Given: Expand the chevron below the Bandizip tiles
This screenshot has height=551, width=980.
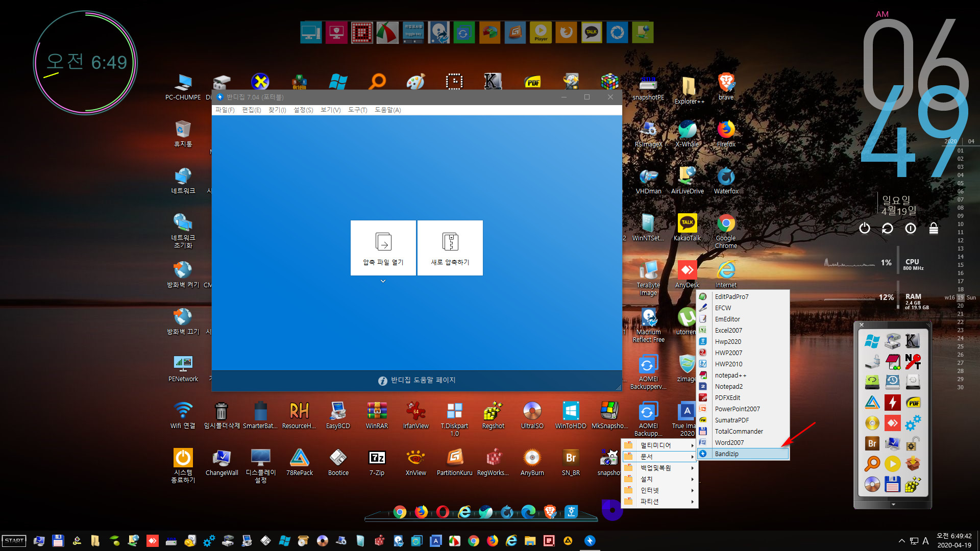Looking at the screenshot, I should pyautogui.click(x=383, y=281).
